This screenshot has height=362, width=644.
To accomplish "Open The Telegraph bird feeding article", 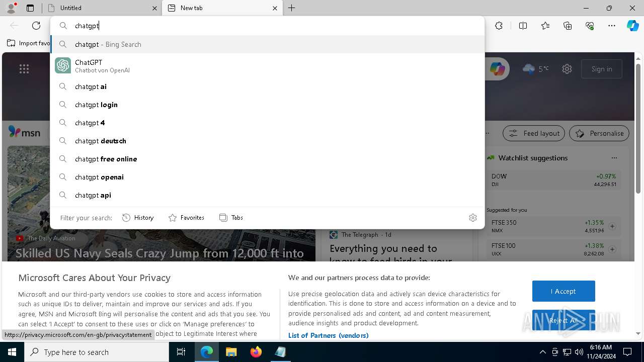I will pyautogui.click(x=390, y=254).
